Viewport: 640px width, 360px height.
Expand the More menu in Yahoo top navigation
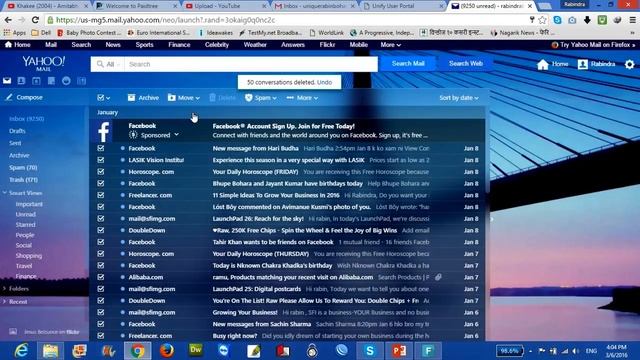pos(390,45)
